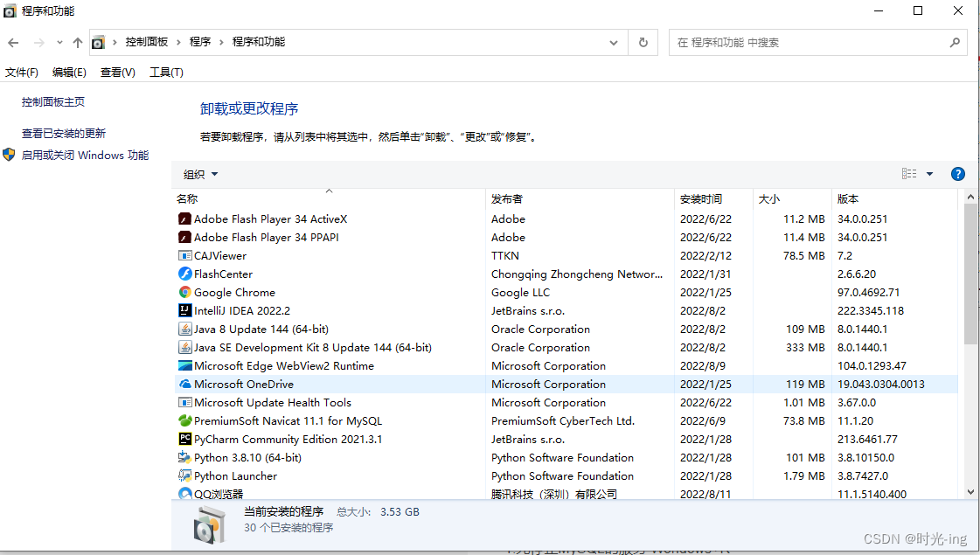Open 查看已安装的更新 link

[64, 133]
